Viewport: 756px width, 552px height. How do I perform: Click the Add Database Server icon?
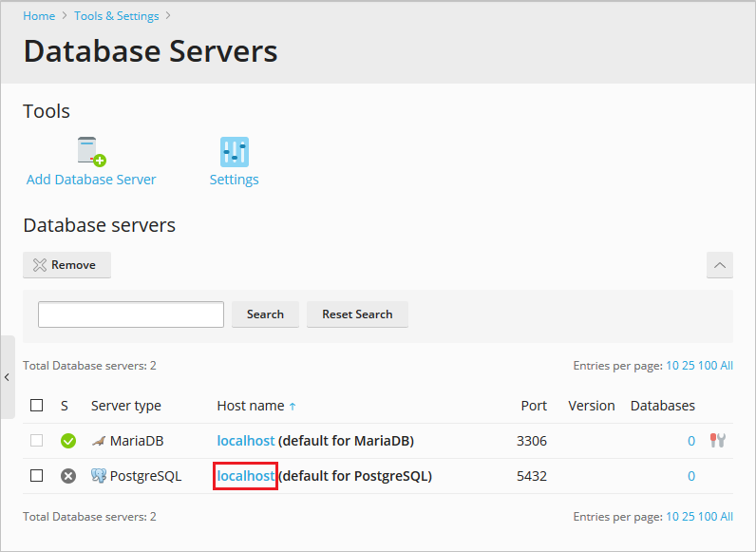pos(91,152)
